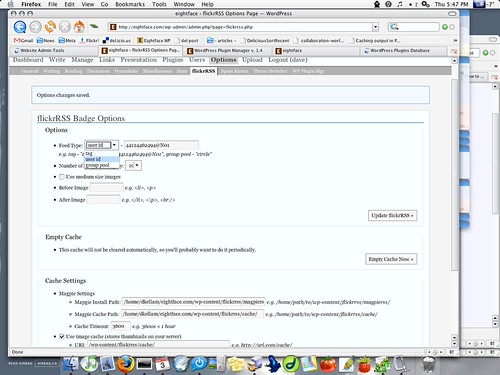Image resolution: width=500 pixels, height=375 pixels.
Task: Click Update flickrRSS button
Action: pyautogui.click(x=392, y=215)
